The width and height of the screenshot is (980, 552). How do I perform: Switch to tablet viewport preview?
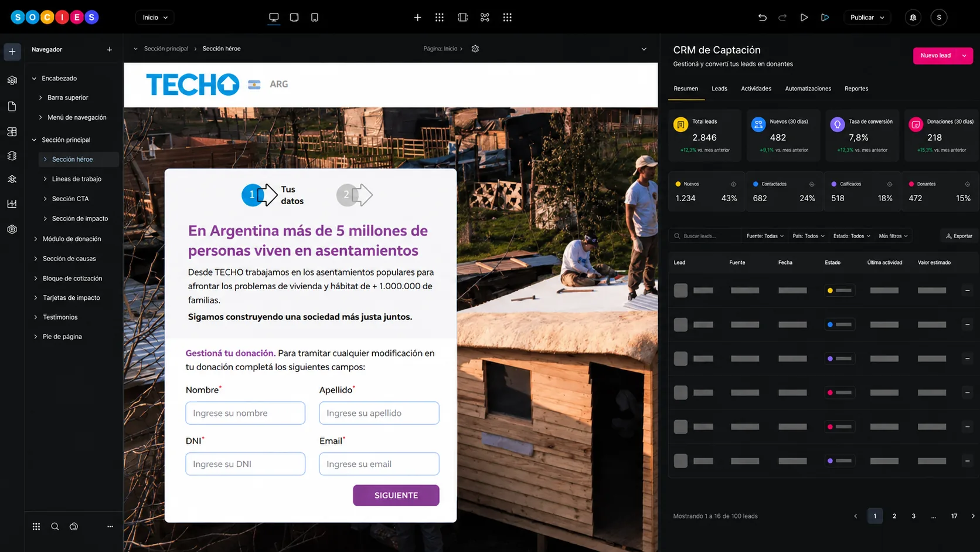click(x=294, y=18)
